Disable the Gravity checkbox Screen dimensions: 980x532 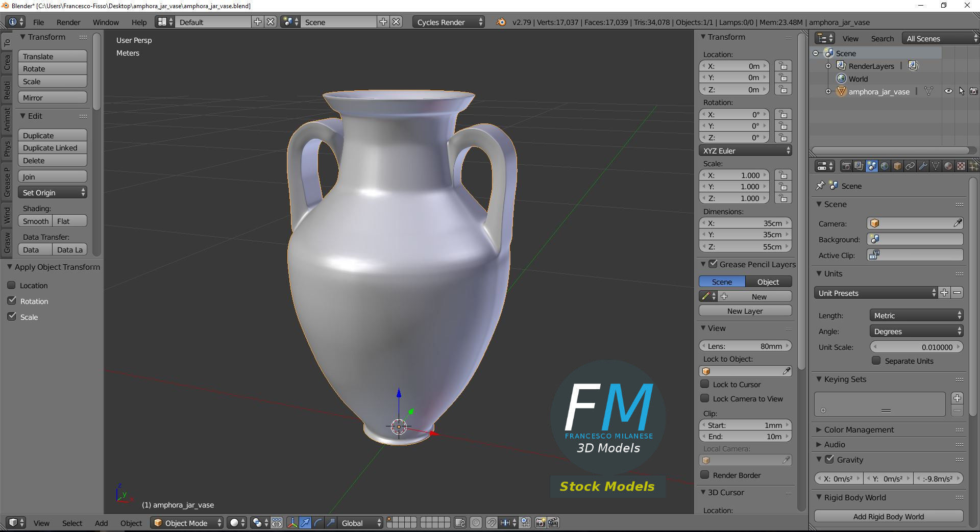(830, 459)
